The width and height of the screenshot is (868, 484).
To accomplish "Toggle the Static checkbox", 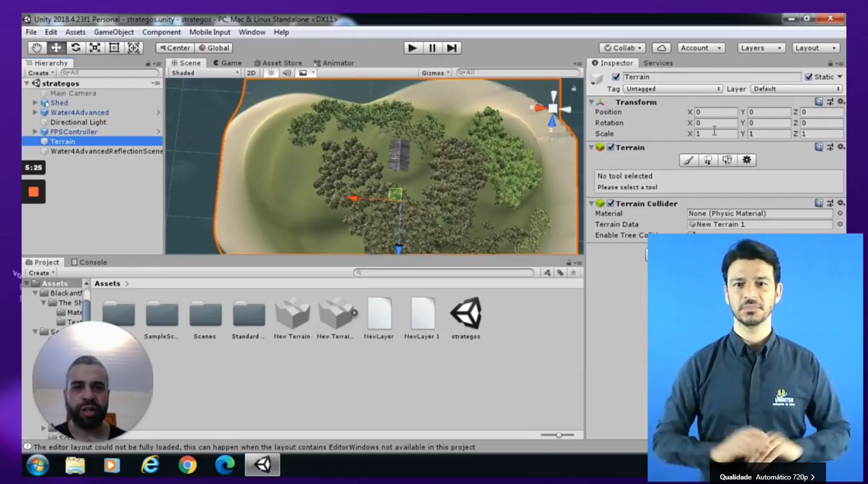I will pyautogui.click(x=808, y=77).
